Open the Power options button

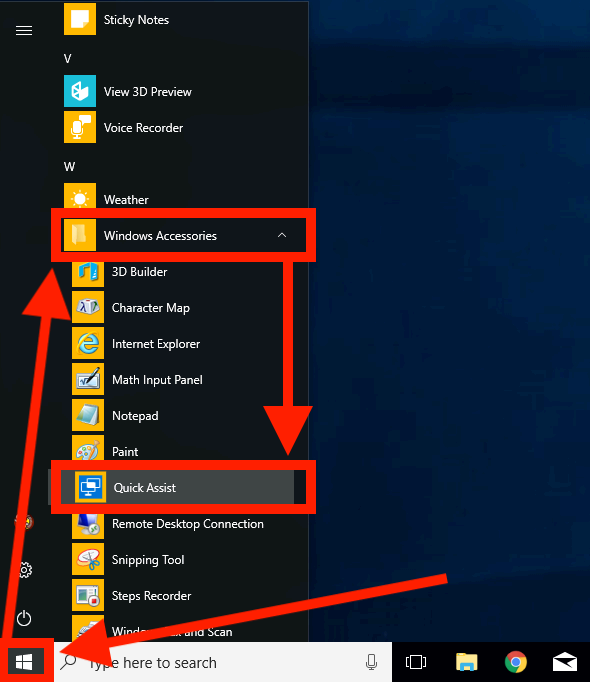(x=24, y=618)
